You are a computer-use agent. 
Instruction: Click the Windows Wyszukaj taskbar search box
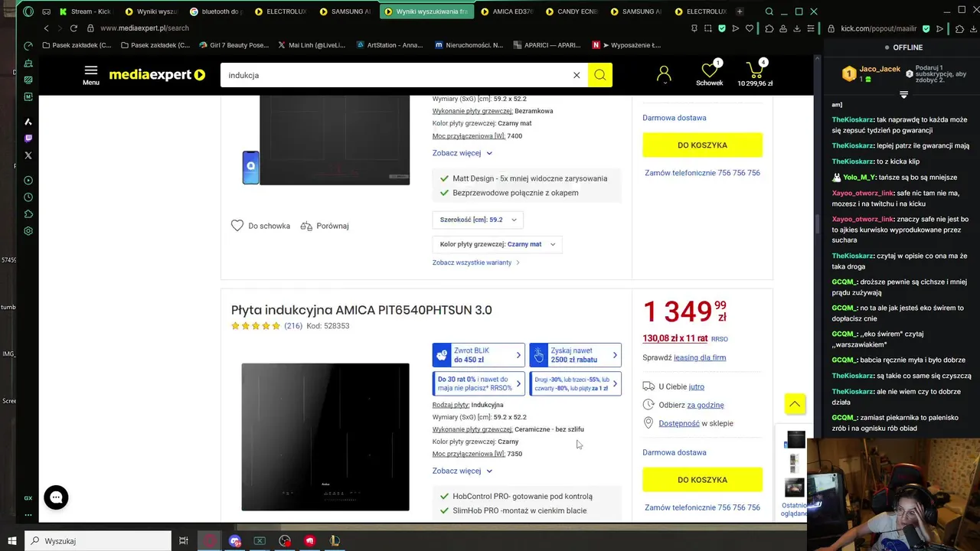(x=98, y=541)
